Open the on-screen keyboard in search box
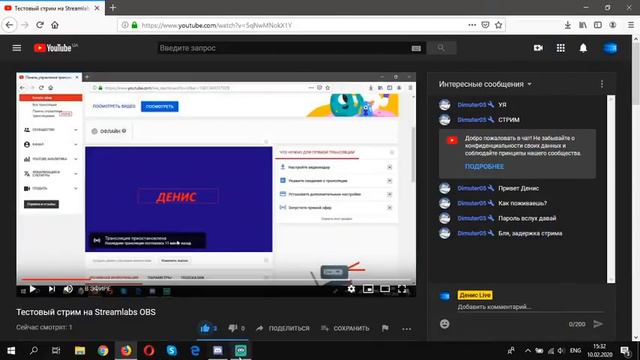This screenshot has width=640, height=360. (416, 48)
